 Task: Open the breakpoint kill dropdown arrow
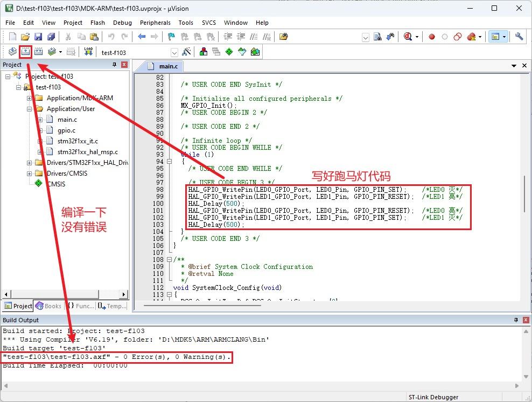tap(480, 37)
